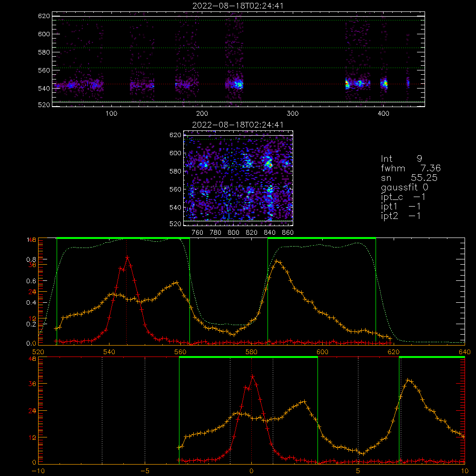Select the 'sn 55.25' readout
The image size is (476, 476).
[x=409, y=178]
